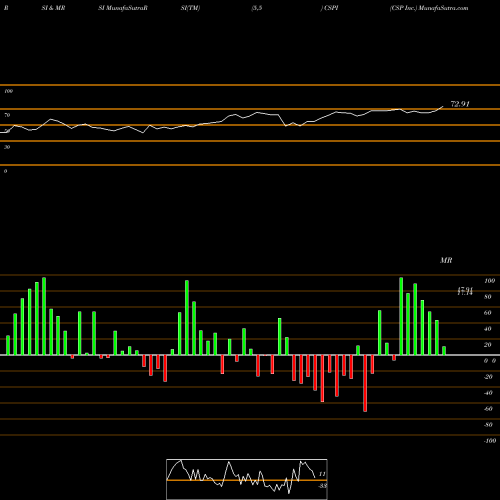500x500 pixels.
Task: Open the mini oscillator thumbnail chart
Action: [247, 479]
